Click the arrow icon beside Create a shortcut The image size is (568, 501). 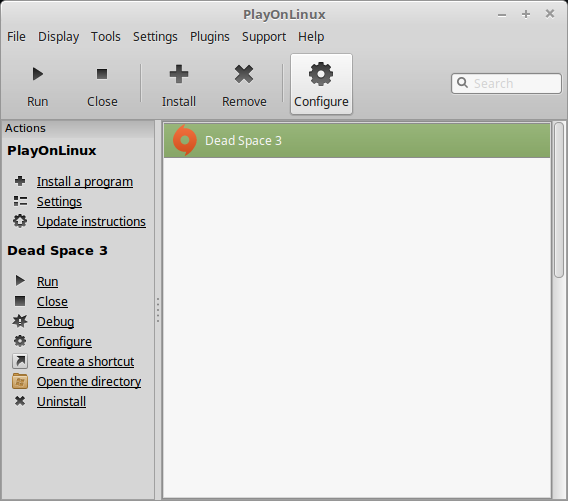(20, 361)
